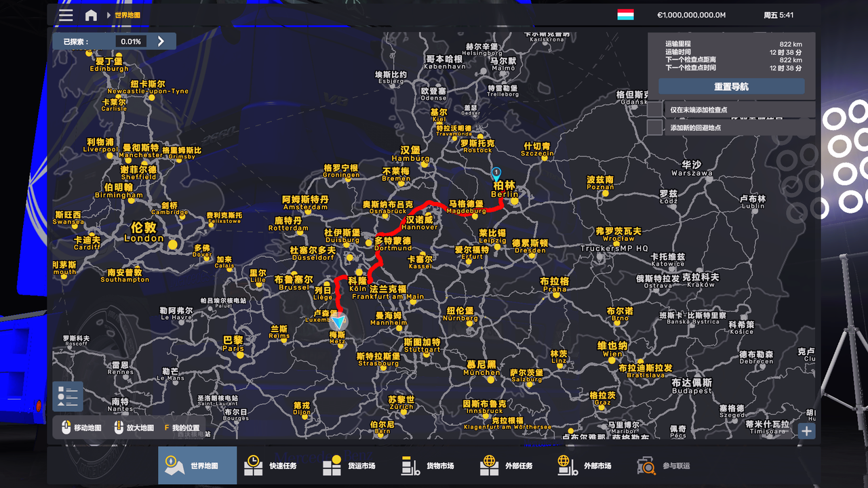Switch to 货运市场 tab
Image resolution: width=868 pixels, height=488 pixels.
pyautogui.click(x=355, y=466)
